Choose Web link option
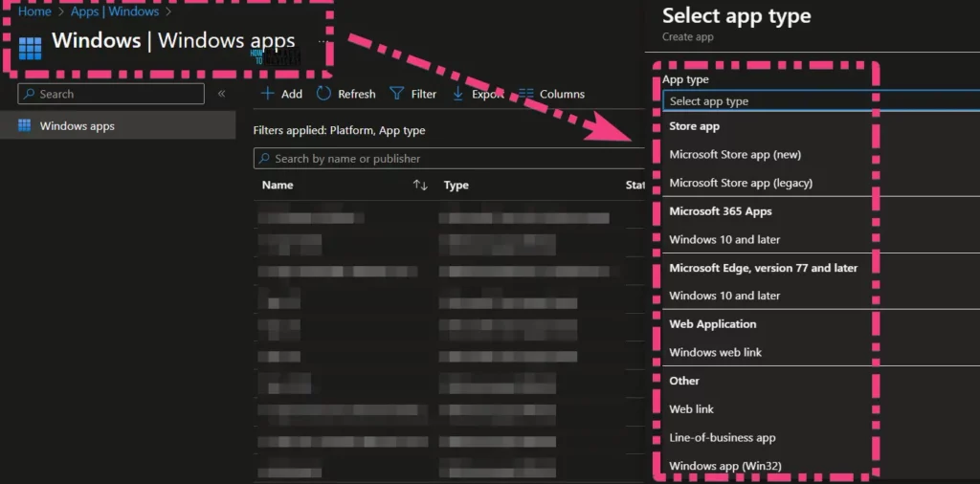The image size is (980, 484). click(691, 409)
